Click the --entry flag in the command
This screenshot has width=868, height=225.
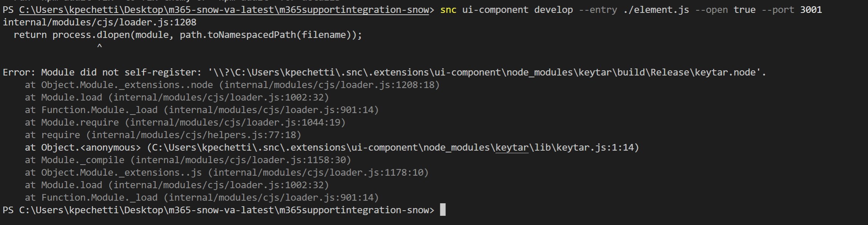597,10
